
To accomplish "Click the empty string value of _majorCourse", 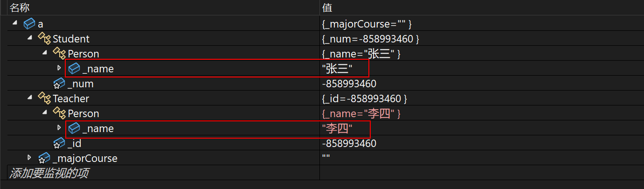I will pos(326,157).
